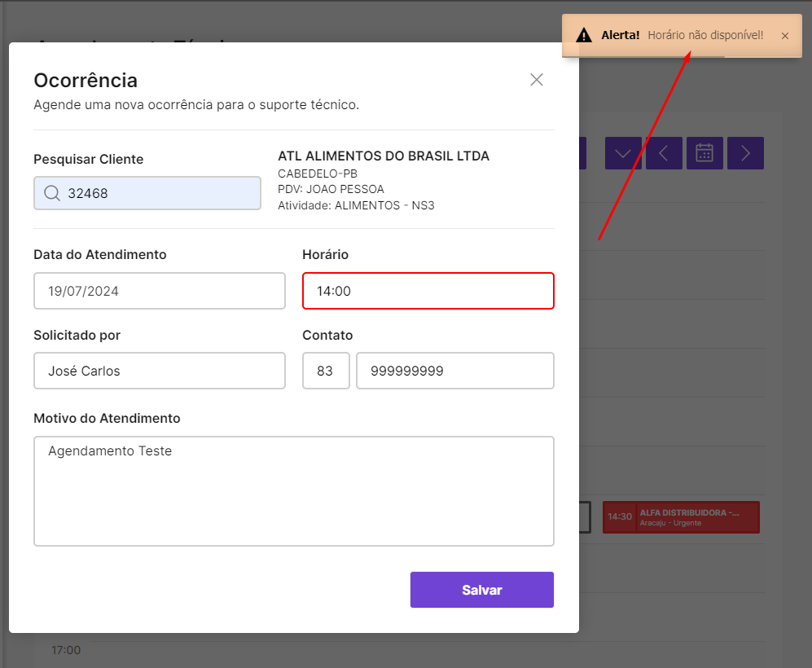Click the Data do Atendimento date field

point(160,291)
